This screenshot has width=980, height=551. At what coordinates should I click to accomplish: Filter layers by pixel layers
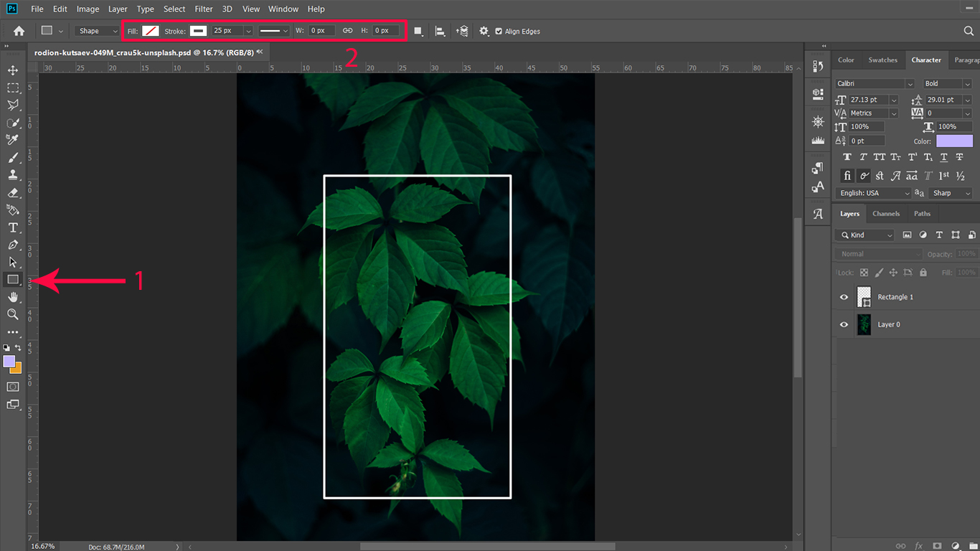[x=907, y=235]
